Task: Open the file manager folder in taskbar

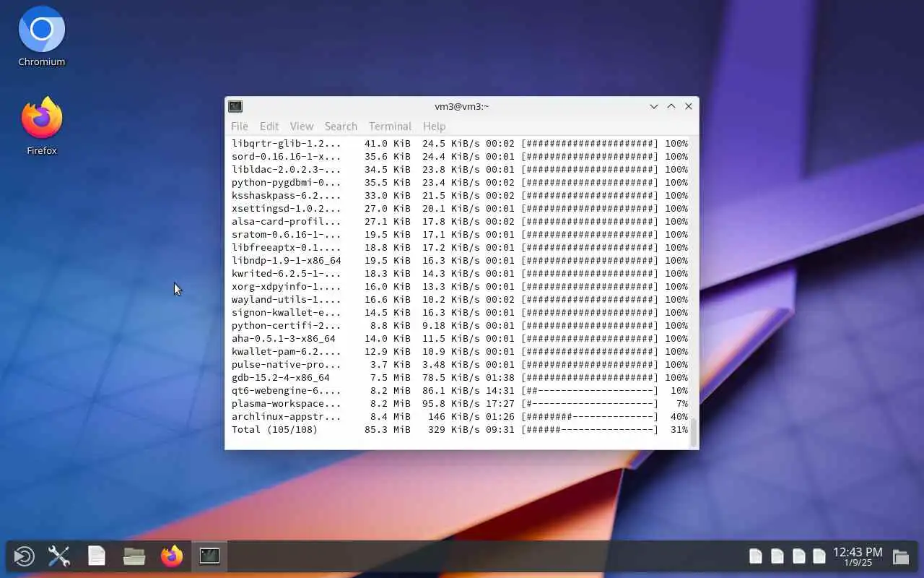Action: coord(134,556)
